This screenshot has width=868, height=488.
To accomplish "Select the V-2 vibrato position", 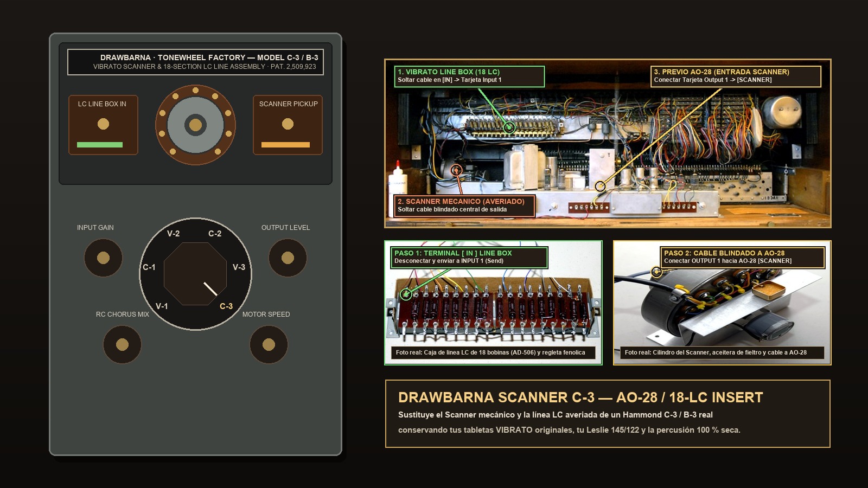I will pos(173,234).
